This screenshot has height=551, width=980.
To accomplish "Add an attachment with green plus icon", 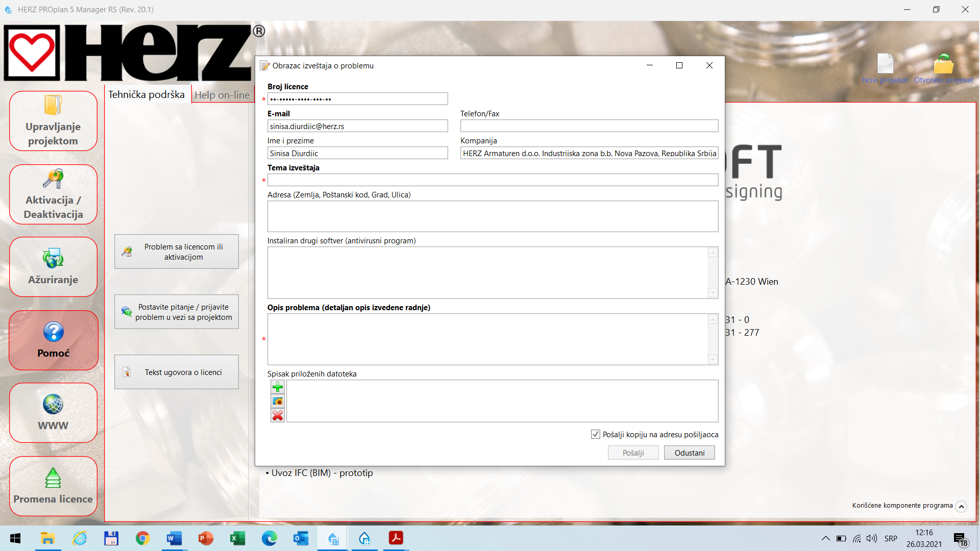I will [278, 387].
